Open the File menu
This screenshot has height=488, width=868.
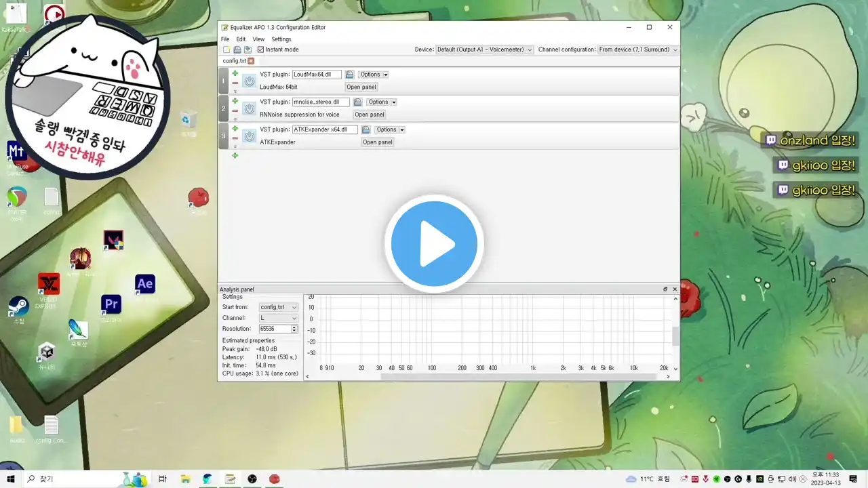click(225, 39)
